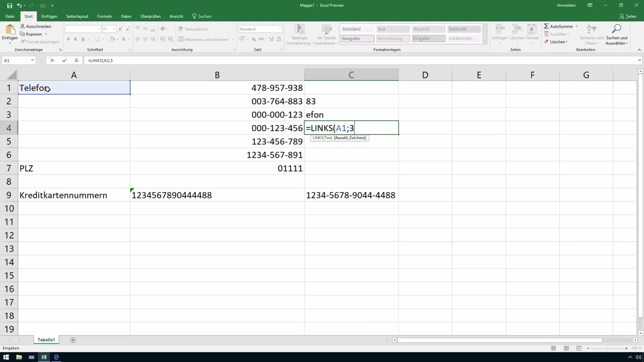Click the Undo arrow icon
Viewport: 644px width, 362px height.
click(19, 5)
